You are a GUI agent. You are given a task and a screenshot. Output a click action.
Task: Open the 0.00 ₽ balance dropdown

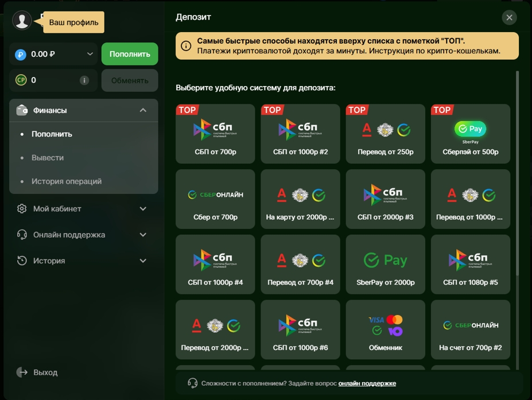click(x=53, y=54)
